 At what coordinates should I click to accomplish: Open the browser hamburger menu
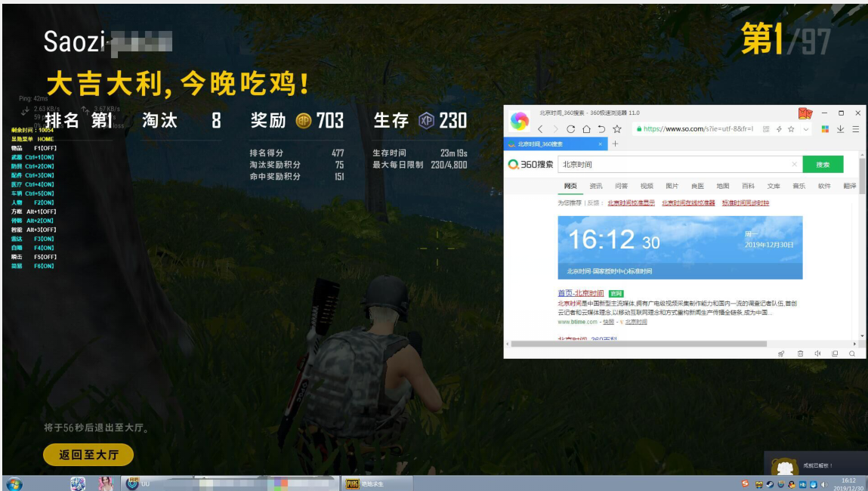tap(856, 129)
